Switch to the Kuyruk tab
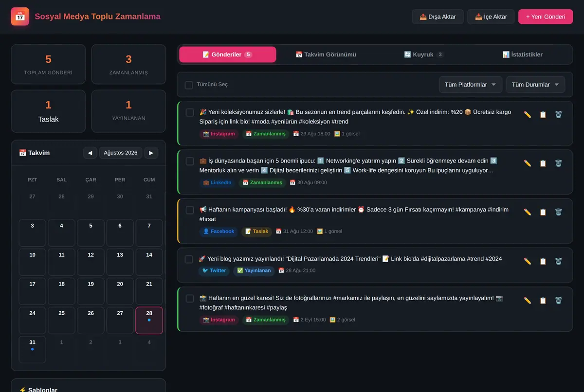The height and width of the screenshot is (392, 584). click(x=424, y=54)
